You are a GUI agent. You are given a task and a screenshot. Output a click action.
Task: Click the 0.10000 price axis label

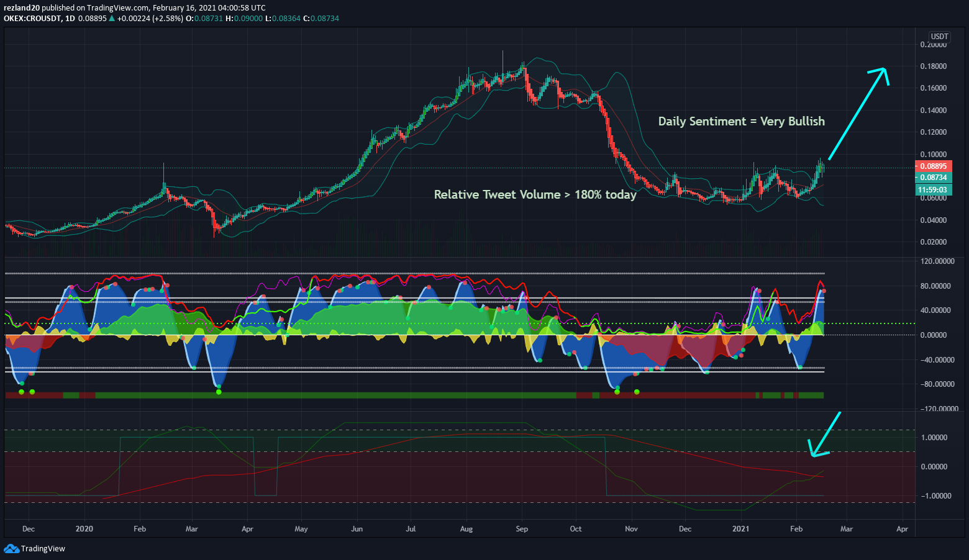click(933, 155)
